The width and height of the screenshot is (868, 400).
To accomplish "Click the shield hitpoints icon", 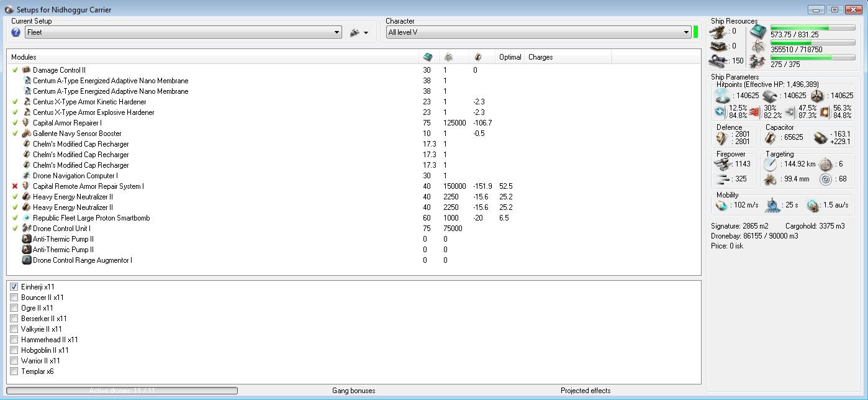I will pos(722,96).
